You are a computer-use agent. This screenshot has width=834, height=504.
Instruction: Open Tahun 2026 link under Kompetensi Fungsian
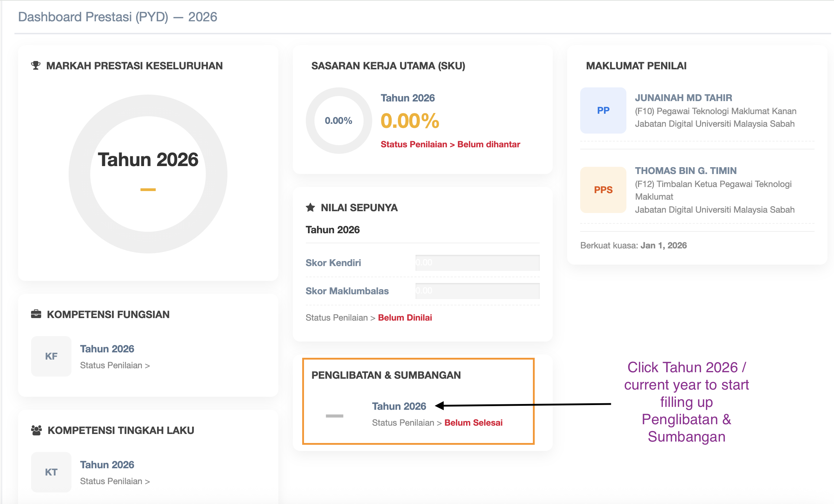coord(107,349)
